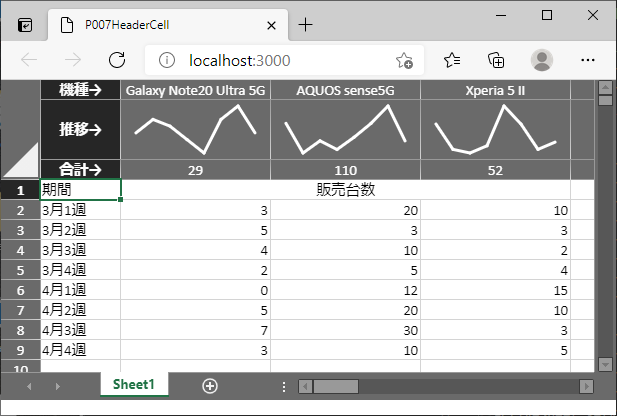Click the AQUOS sense5G sparkline chart
Image resolution: width=617 pixels, height=416 pixels.
(345, 129)
